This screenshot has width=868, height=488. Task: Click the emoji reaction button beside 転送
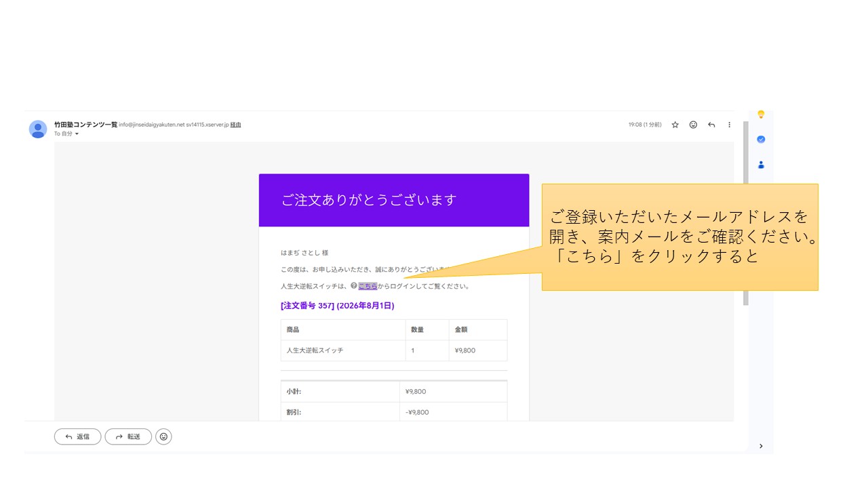163,437
